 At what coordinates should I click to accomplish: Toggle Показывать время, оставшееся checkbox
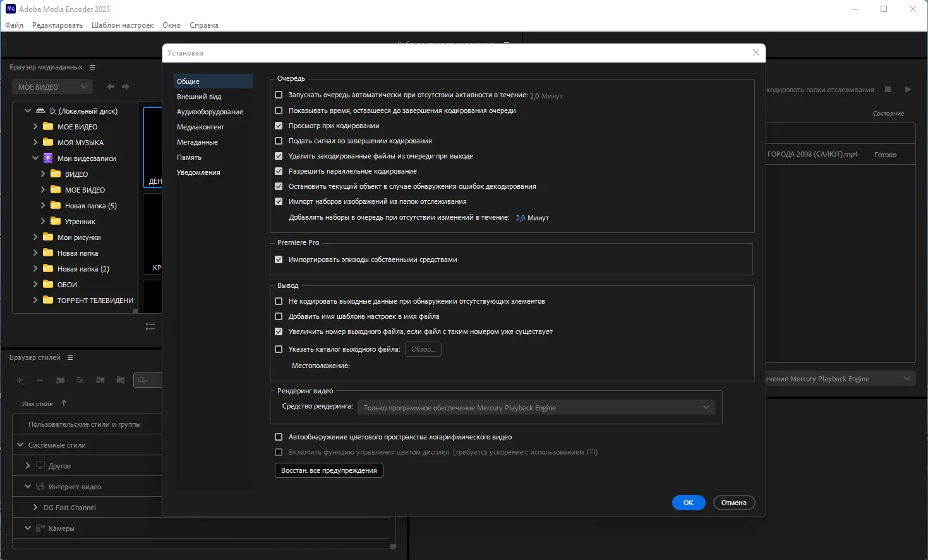coord(279,110)
